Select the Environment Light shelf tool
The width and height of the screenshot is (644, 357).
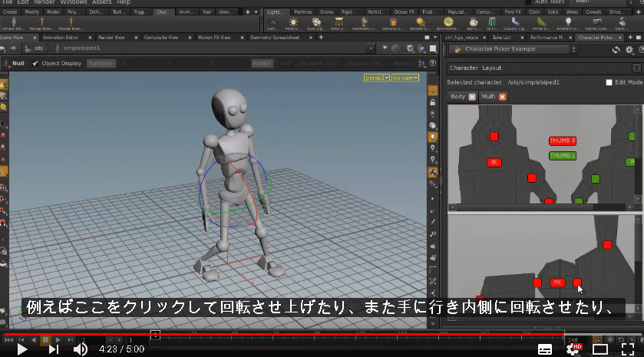(x=448, y=25)
